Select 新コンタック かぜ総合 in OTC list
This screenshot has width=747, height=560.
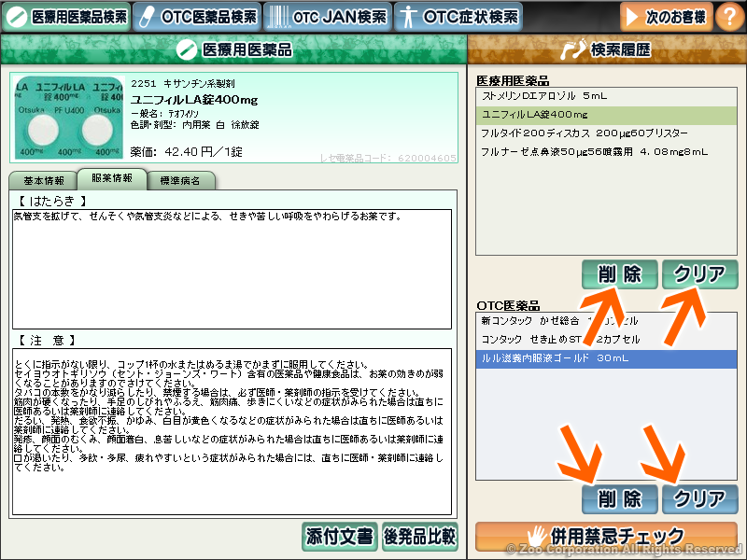coord(606,321)
